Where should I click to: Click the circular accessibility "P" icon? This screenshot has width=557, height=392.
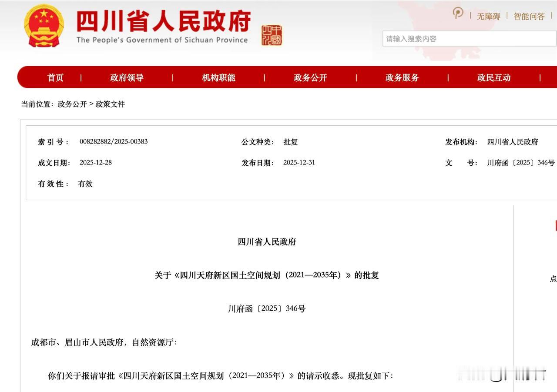click(x=458, y=13)
